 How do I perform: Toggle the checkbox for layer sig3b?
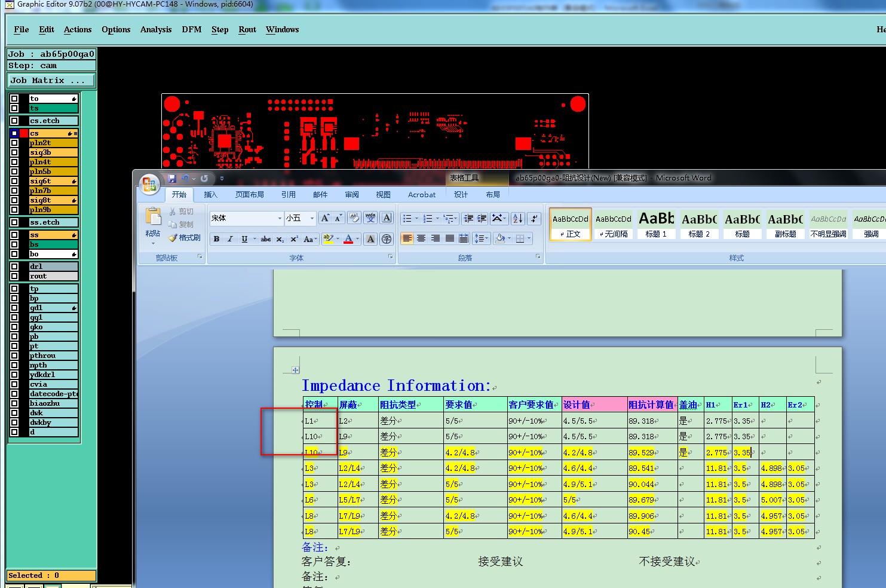[x=14, y=152]
